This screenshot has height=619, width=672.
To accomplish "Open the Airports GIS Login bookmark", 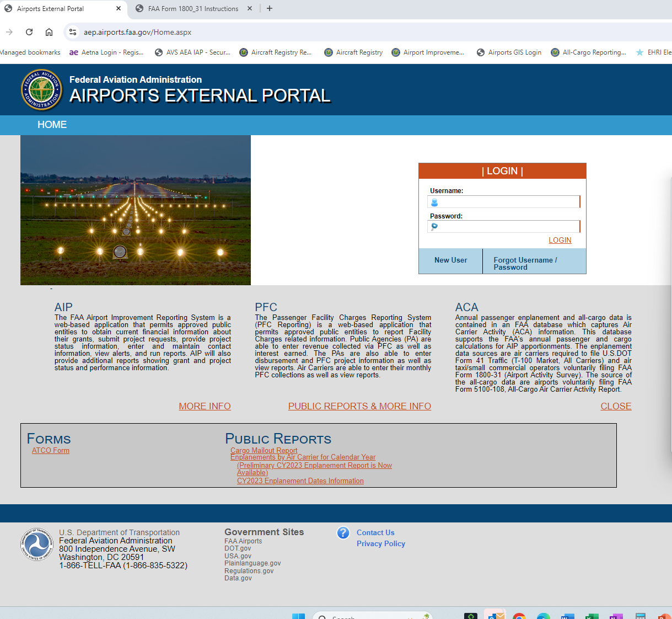I will pyautogui.click(x=509, y=52).
